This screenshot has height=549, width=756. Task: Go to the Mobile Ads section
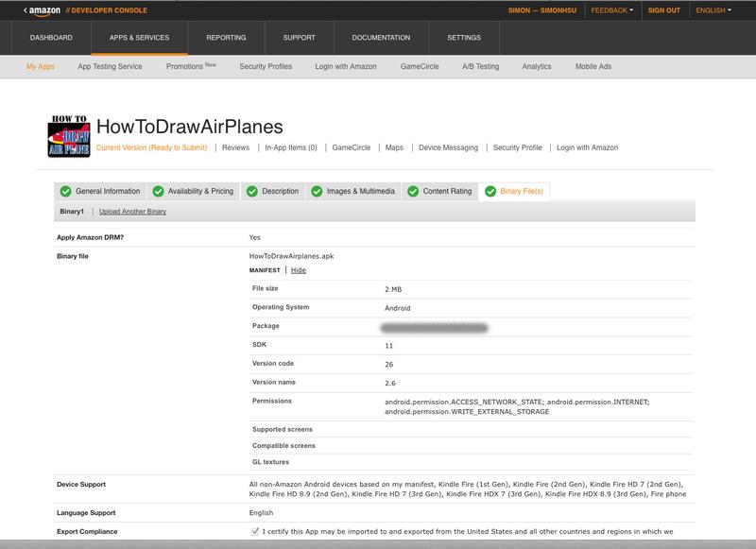pos(594,67)
